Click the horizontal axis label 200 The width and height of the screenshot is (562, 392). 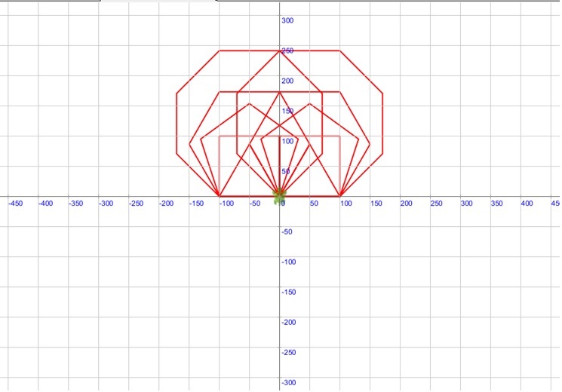406,204
